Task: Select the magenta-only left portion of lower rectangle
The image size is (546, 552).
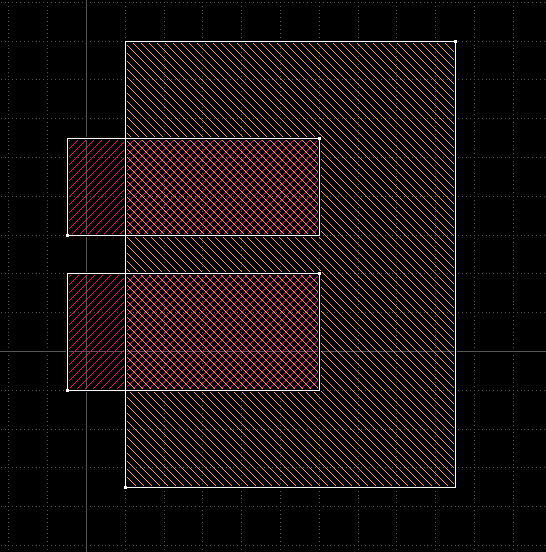Action: point(96,332)
